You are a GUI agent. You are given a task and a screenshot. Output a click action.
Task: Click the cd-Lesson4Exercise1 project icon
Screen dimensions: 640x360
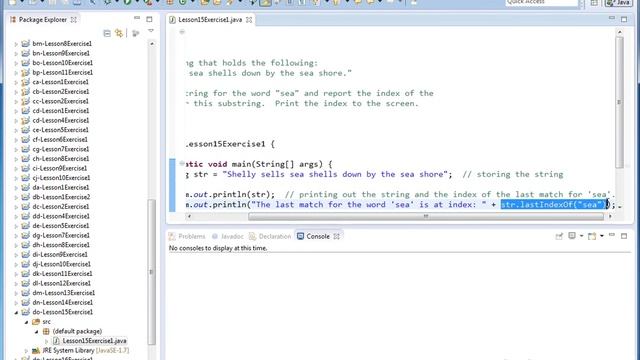click(x=26, y=120)
